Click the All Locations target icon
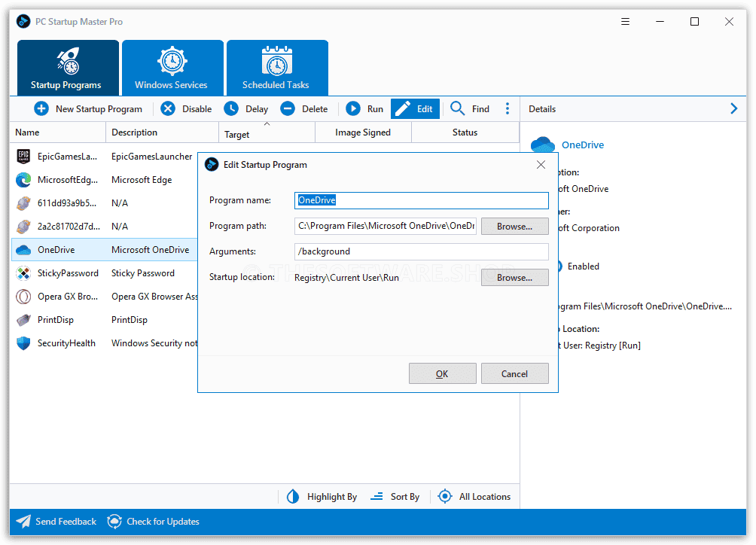The height and width of the screenshot is (545, 756). (445, 496)
